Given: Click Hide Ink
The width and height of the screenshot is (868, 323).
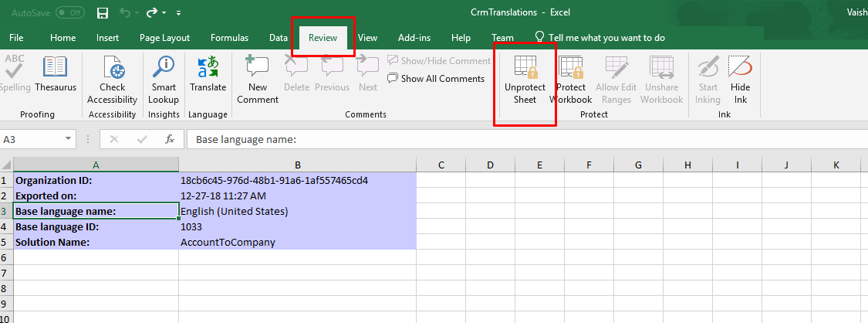Looking at the screenshot, I should (740, 80).
